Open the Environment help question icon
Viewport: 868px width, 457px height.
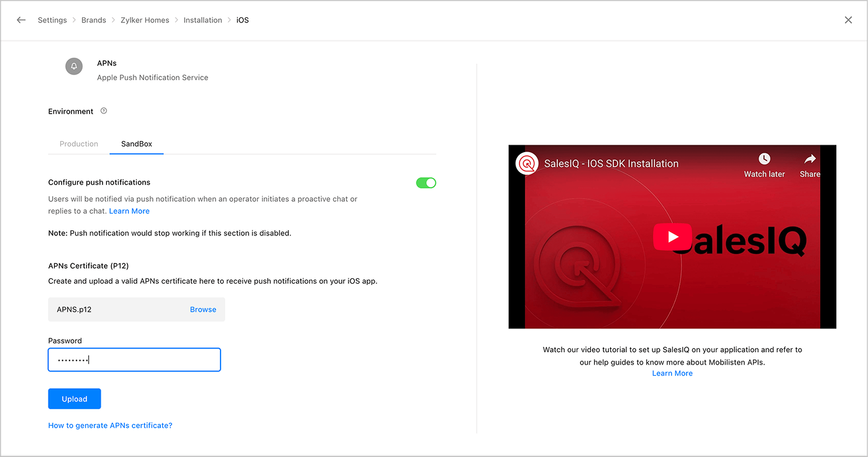click(104, 111)
